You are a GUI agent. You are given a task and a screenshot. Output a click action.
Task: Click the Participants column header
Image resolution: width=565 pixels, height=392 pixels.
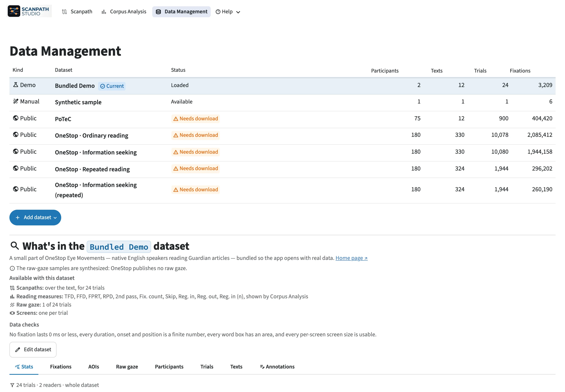(x=385, y=71)
